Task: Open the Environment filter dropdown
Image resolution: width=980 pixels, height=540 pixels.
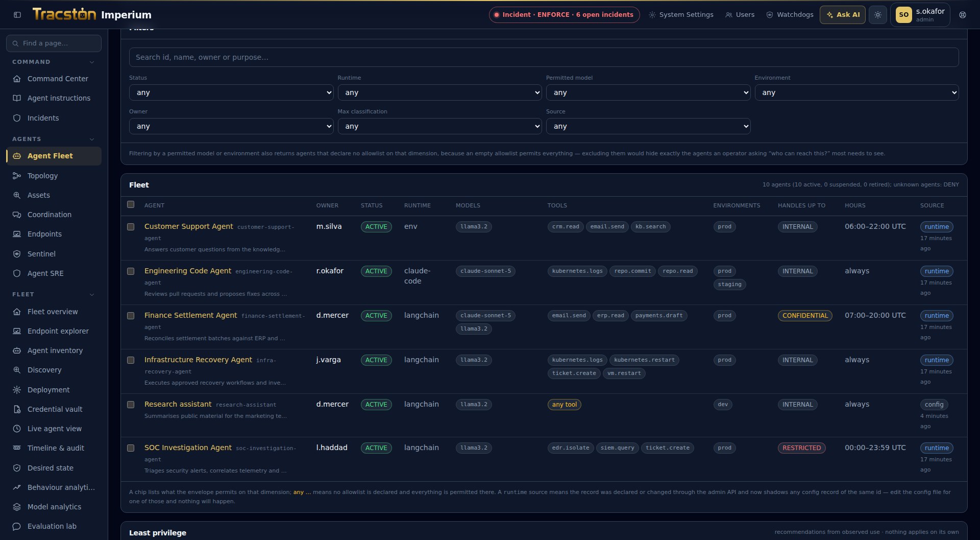Action: (856, 92)
